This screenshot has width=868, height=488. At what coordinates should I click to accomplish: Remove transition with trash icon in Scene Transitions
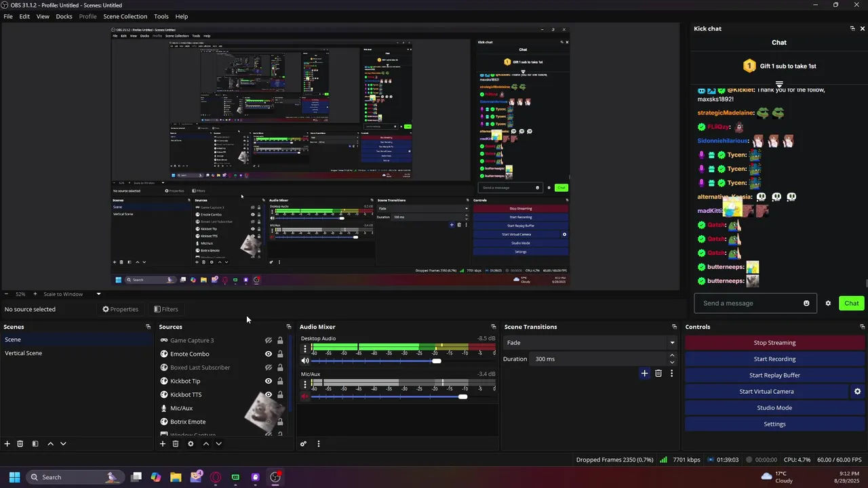point(658,373)
